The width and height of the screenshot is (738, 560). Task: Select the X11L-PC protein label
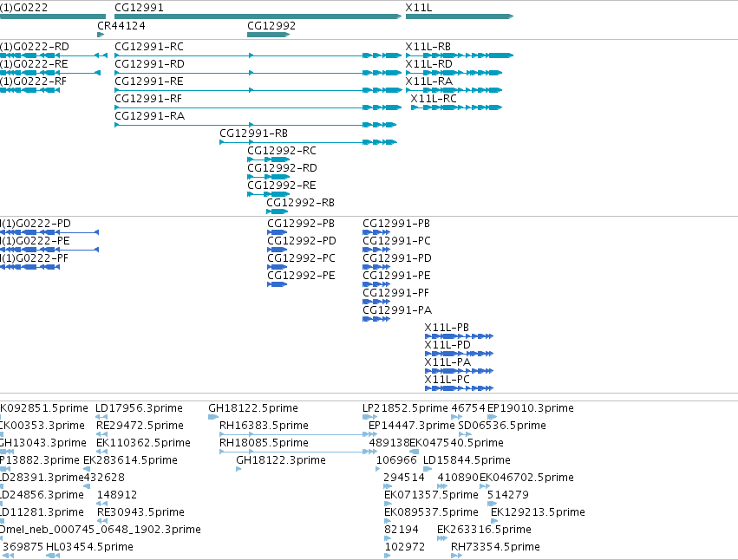(447, 381)
